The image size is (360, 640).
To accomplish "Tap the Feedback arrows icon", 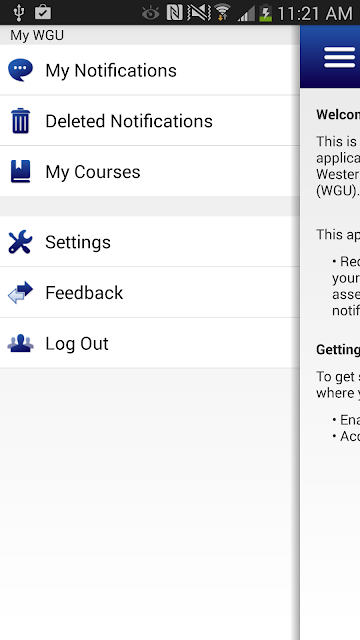I will tap(20, 292).
